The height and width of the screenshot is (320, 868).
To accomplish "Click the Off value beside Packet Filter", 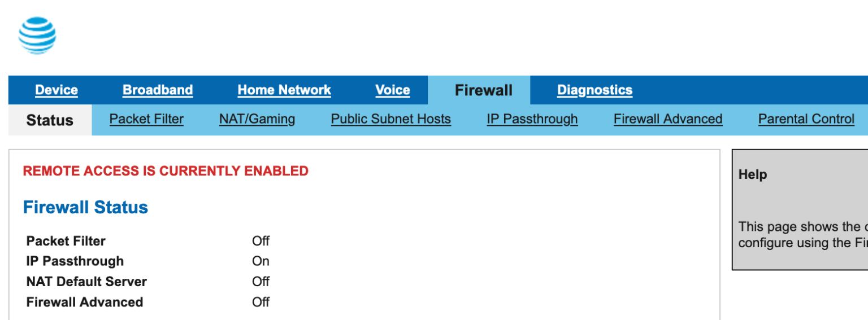I will point(261,241).
